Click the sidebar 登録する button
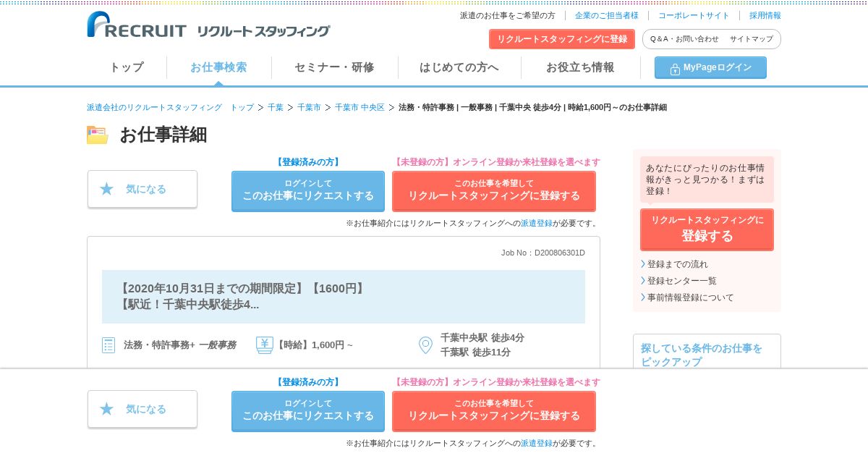Screen dimensions: 868x456 click(707, 229)
